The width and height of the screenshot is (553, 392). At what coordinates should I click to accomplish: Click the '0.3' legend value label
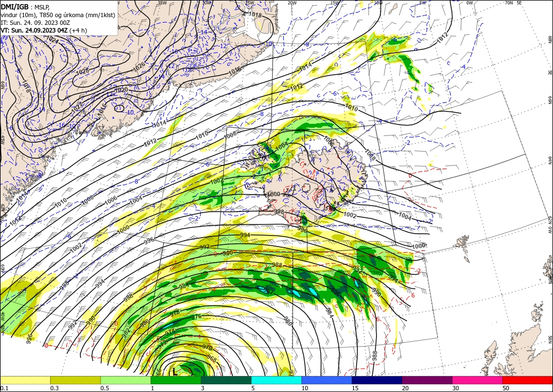click(54, 388)
